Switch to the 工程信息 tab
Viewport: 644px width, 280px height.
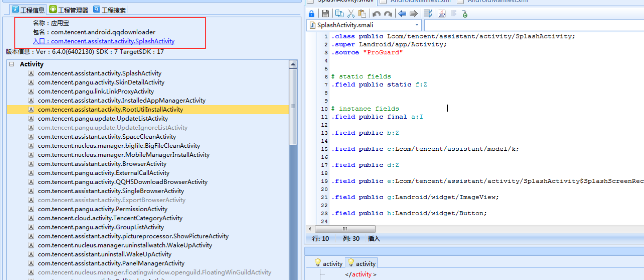(x=28, y=10)
